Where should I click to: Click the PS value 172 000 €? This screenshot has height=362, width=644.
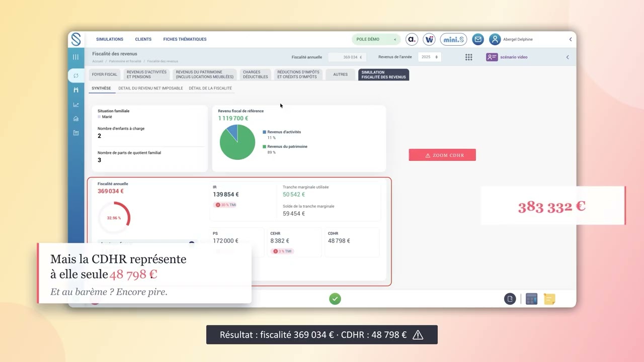point(226,241)
